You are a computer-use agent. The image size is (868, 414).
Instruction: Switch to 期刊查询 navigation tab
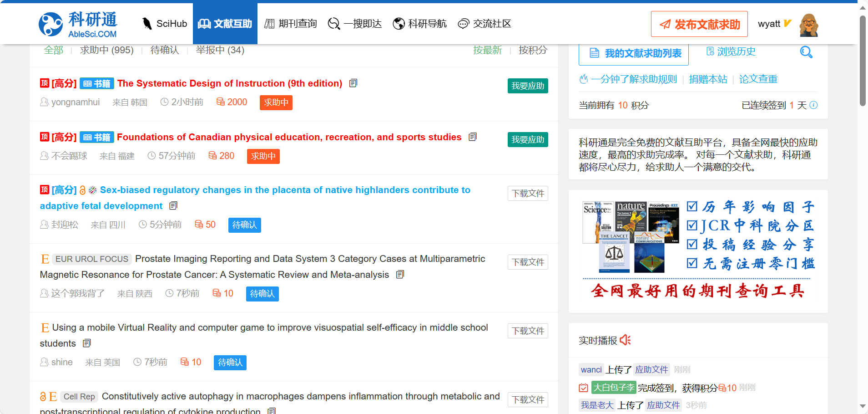[291, 24]
